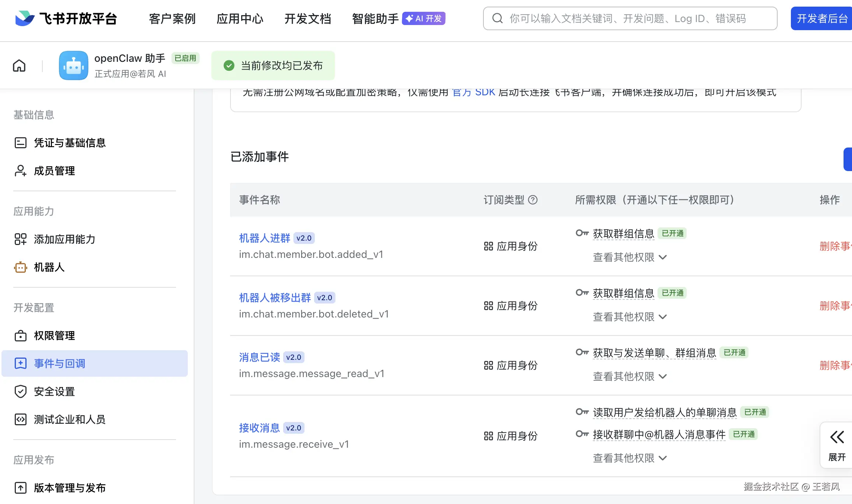The height and width of the screenshot is (504, 852).
Task: Expand 查看其他权限 for 机器人被移出群 event
Action: [630, 317]
